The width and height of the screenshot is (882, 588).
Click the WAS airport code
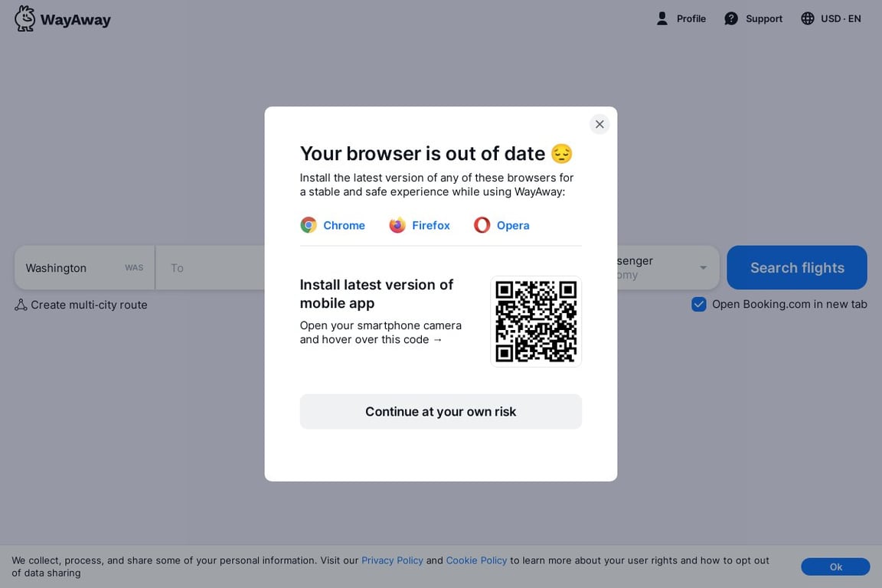pyautogui.click(x=134, y=268)
